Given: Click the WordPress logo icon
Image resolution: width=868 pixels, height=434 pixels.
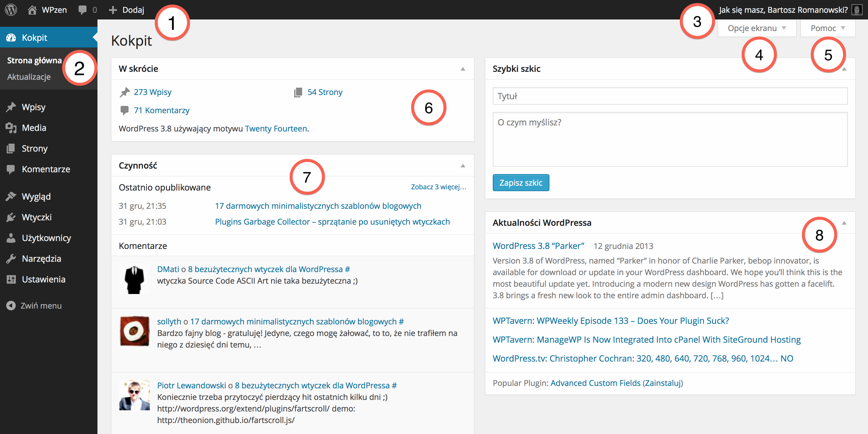Looking at the screenshot, I should 11,9.
